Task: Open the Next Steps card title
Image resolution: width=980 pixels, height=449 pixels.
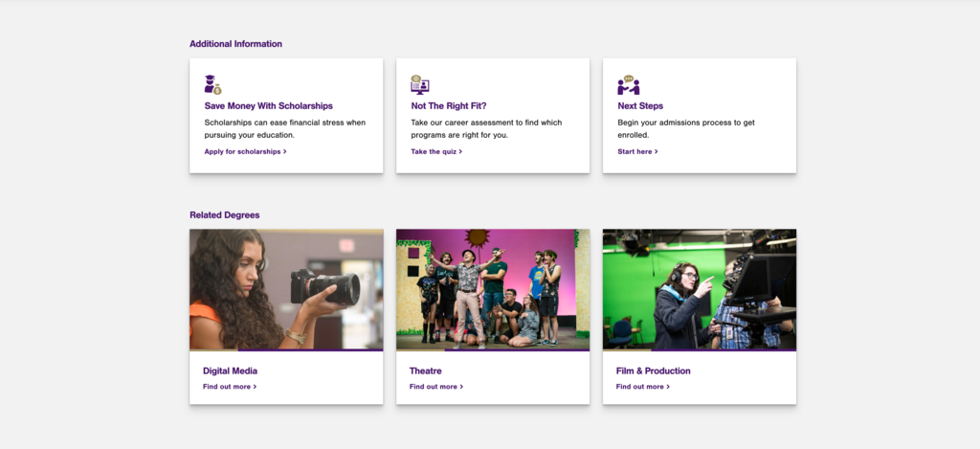Action: click(x=640, y=106)
